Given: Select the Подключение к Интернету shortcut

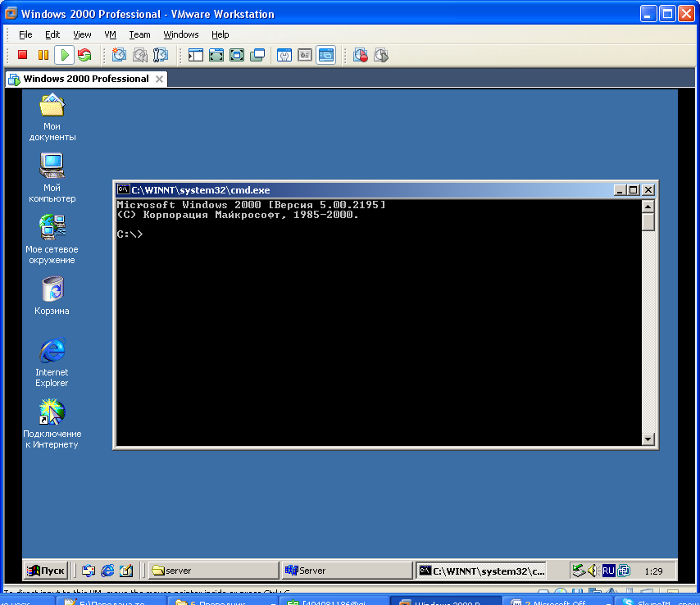Looking at the screenshot, I should pyautogui.click(x=52, y=424).
